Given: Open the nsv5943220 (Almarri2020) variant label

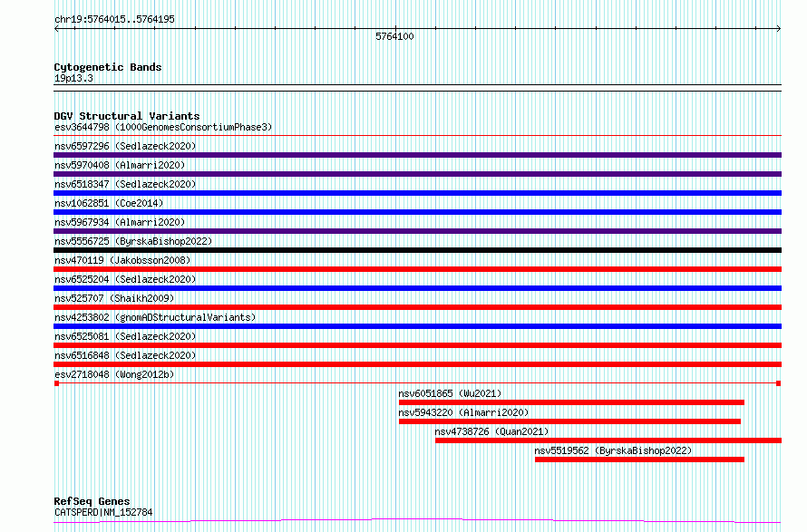Looking at the screenshot, I should point(463,412).
